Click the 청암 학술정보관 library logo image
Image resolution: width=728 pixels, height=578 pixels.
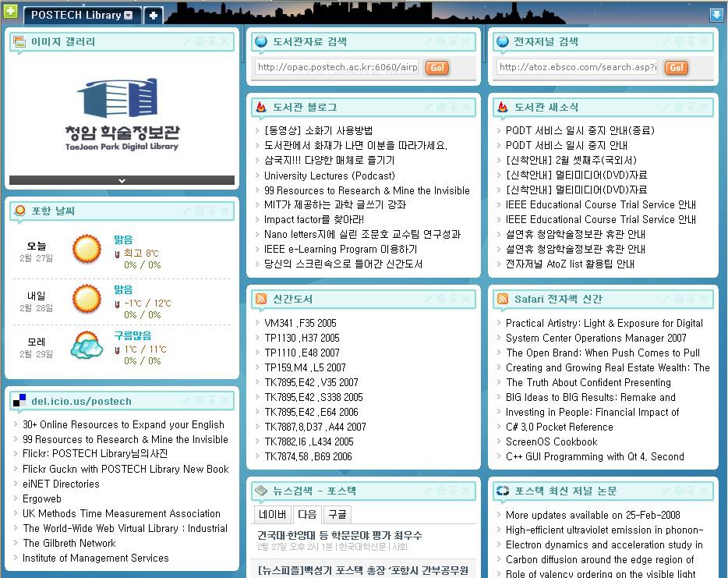pyautogui.click(x=122, y=115)
